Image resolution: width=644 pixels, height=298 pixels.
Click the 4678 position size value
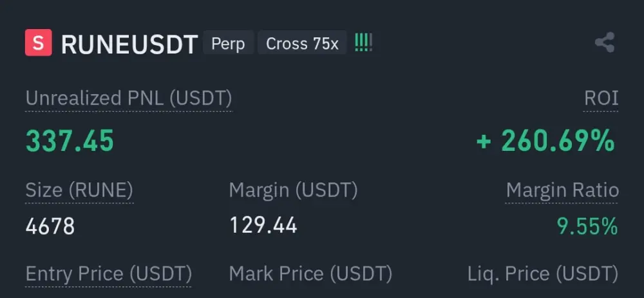50,226
